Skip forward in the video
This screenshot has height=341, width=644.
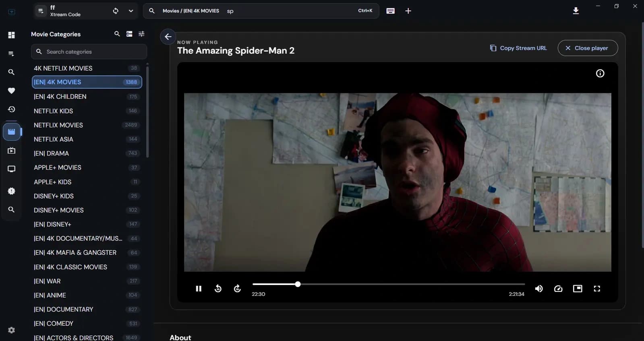(x=237, y=288)
